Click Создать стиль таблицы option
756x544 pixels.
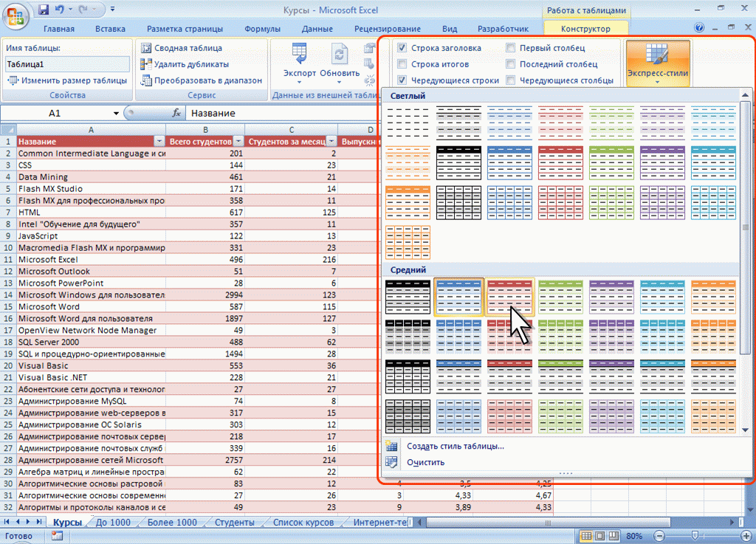pos(455,446)
